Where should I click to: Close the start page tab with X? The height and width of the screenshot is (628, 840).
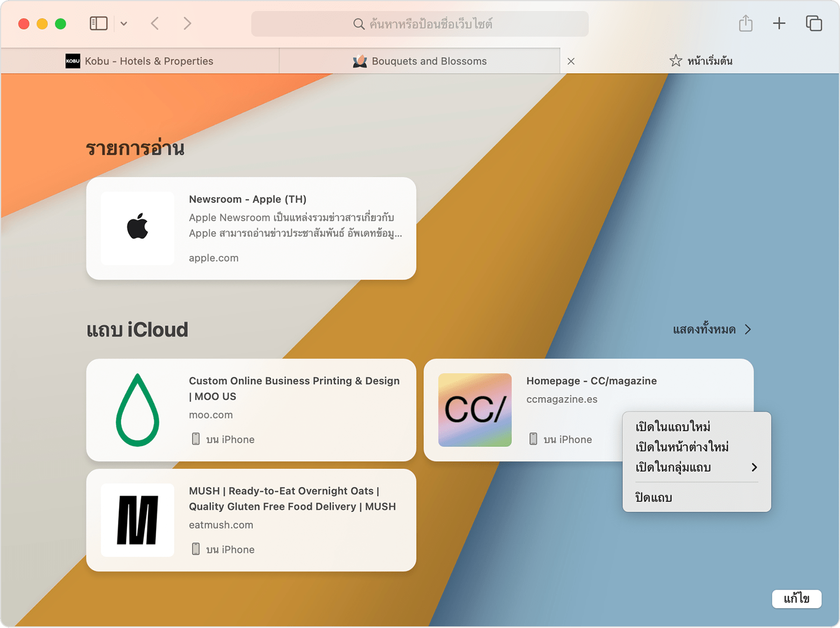[x=571, y=61]
